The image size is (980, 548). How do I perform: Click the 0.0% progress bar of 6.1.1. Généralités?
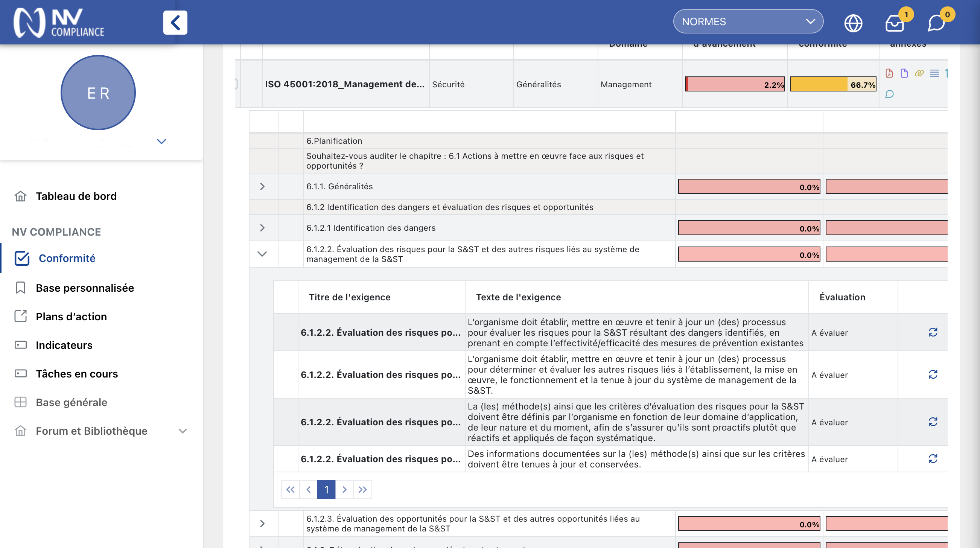[x=749, y=186]
